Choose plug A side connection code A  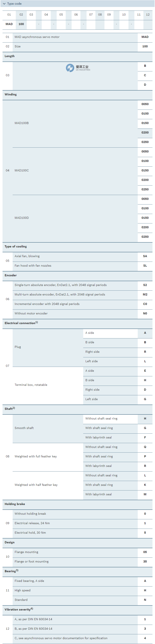pyautogui.click(x=145, y=333)
